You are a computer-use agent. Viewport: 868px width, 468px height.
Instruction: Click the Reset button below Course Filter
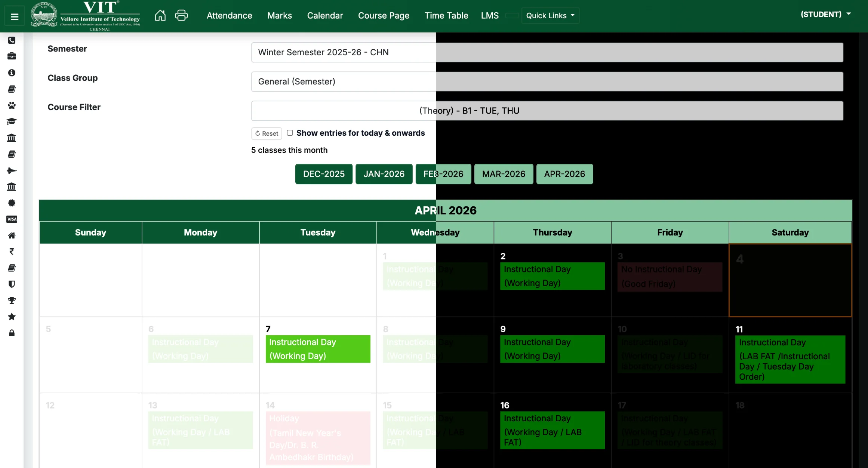click(266, 133)
